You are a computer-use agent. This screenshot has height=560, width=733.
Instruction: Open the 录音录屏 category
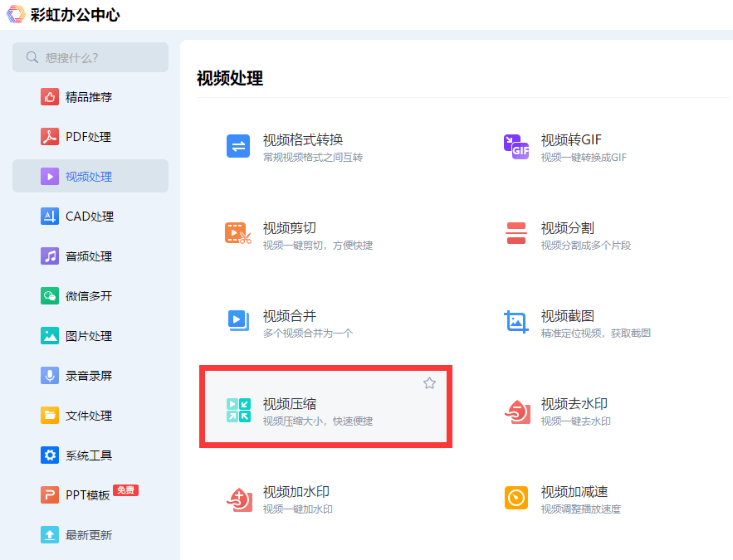click(90, 376)
